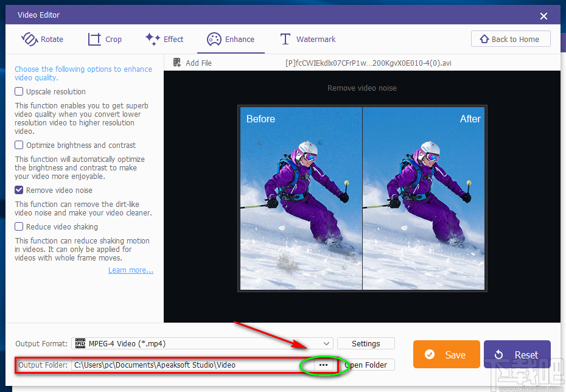Image resolution: width=566 pixels, height=392 pixels.
Task: Check Optimize brightness and contrast
Action: [19, 145]
